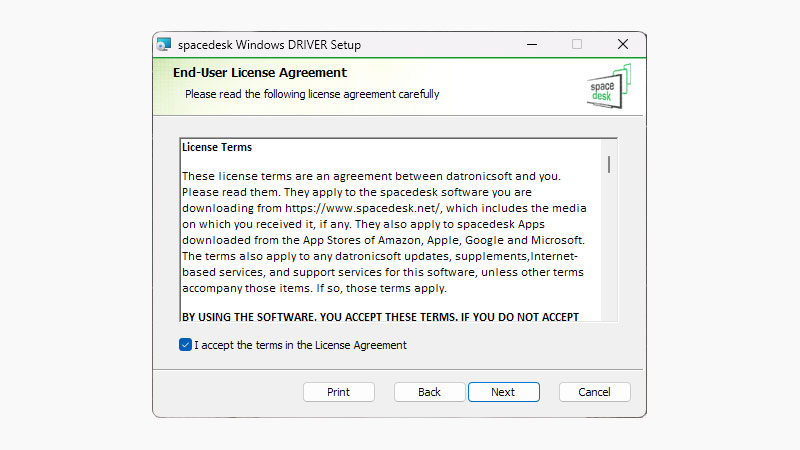The width and height of the screenshot is (800, 450).
Task: Click the license text scrollbar thumb
Action: [609, 164]
